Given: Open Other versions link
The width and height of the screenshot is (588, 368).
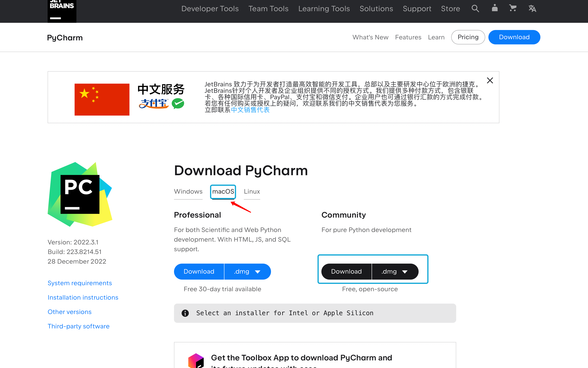Looking at the screenshot, I should click(x=70, y=312).
